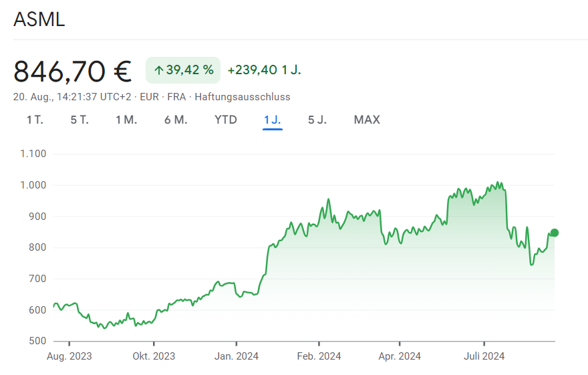Click the Juli 2024 axis label
Screen dimensions: 588x375
point(484,356)
